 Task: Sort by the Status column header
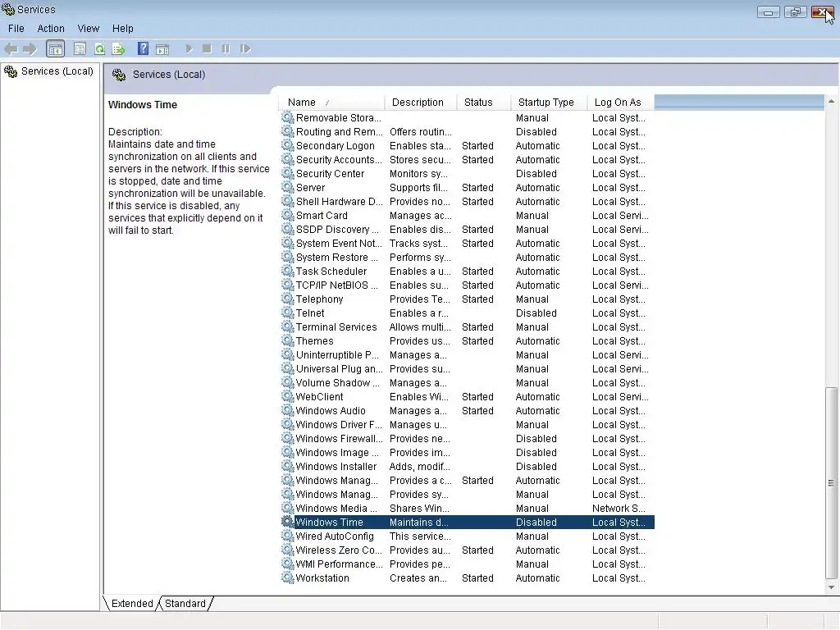point(484,103)
